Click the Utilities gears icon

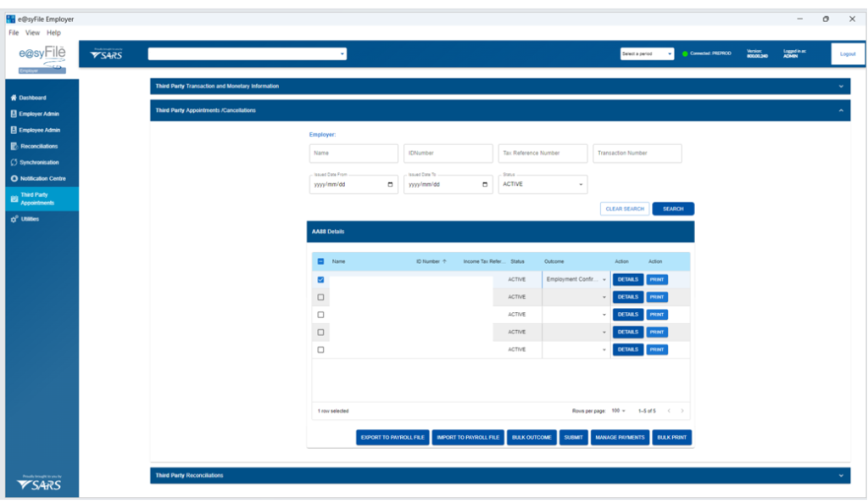[x=14, y=219]
